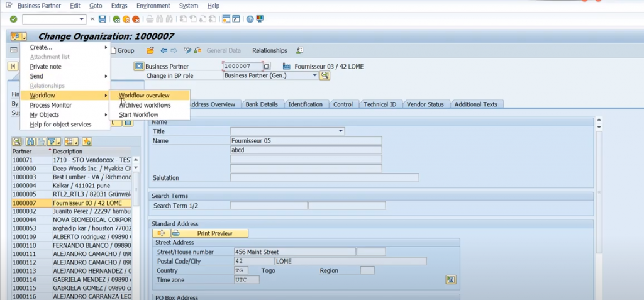Click the Group button
Screen dimensions: 644x300
point(122,50)
